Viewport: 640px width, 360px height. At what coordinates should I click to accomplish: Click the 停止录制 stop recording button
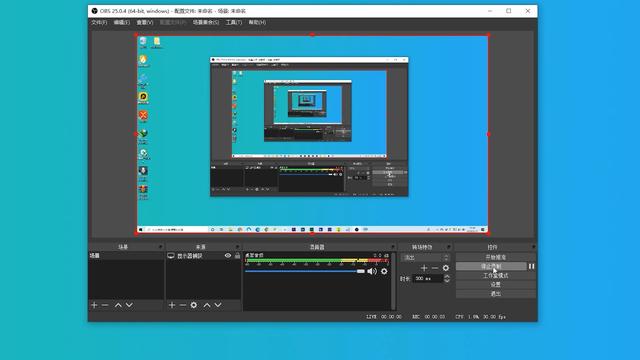coord(491,266)
